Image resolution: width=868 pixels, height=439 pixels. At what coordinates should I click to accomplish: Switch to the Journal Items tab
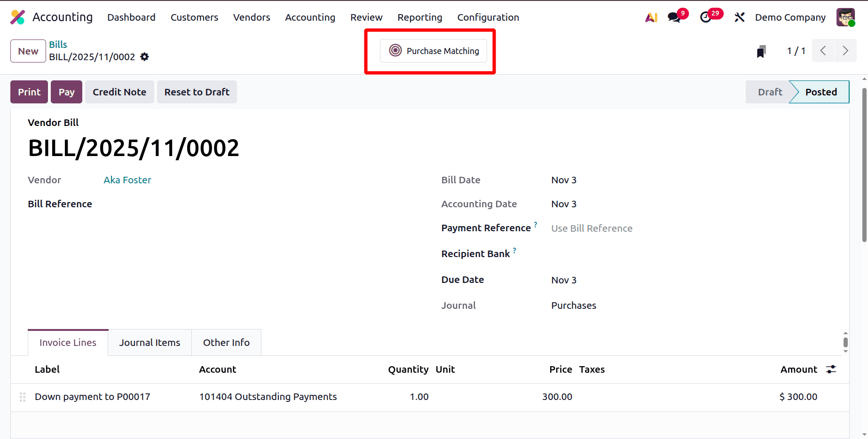pyautogui.click(x=150, y=342)
